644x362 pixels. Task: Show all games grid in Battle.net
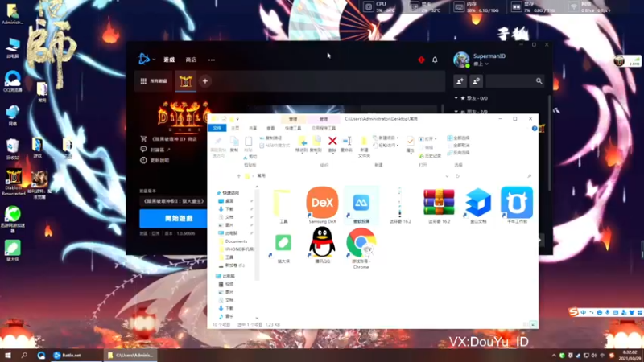click(154, 81)
